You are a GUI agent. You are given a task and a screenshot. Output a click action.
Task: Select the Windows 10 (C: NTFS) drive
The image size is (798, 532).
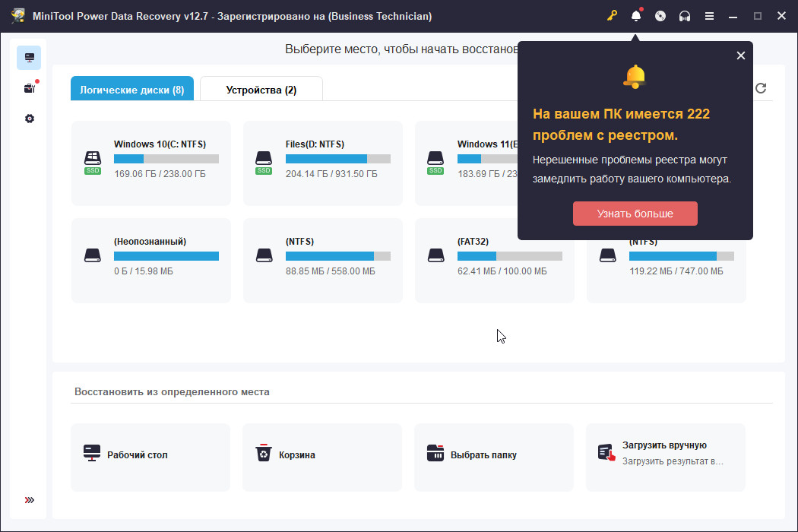(x=150, y=163)
